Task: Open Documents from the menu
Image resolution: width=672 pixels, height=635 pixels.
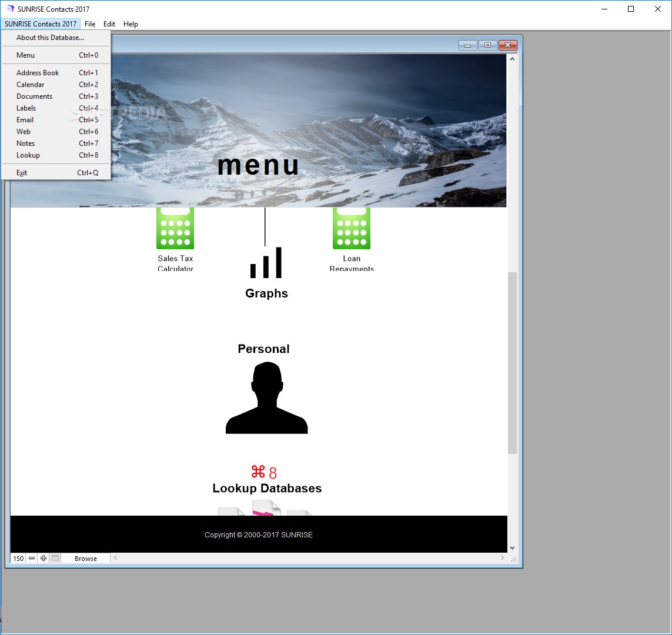Action: [x=56, y=96]
